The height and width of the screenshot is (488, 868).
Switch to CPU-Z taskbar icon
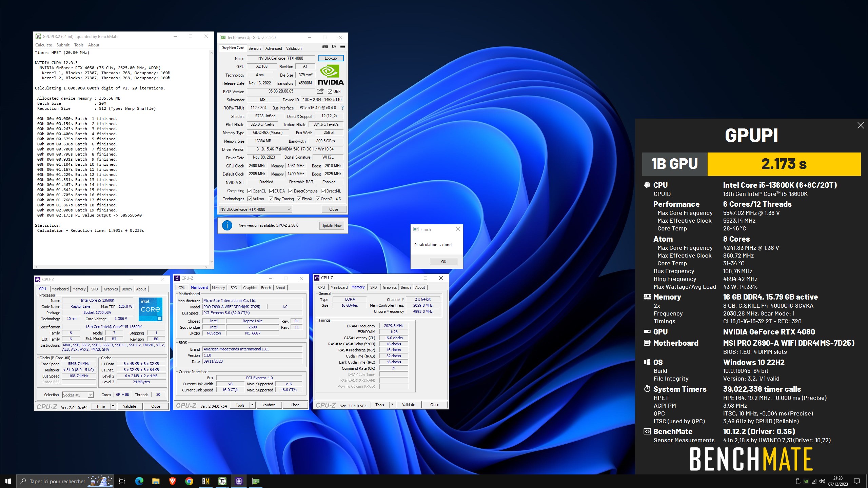239,481
